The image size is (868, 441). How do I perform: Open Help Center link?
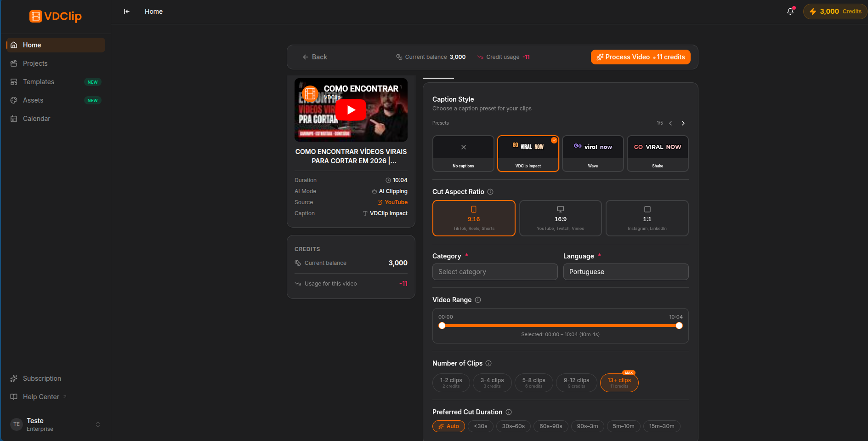pyautogui.click(x=56, y=397)
